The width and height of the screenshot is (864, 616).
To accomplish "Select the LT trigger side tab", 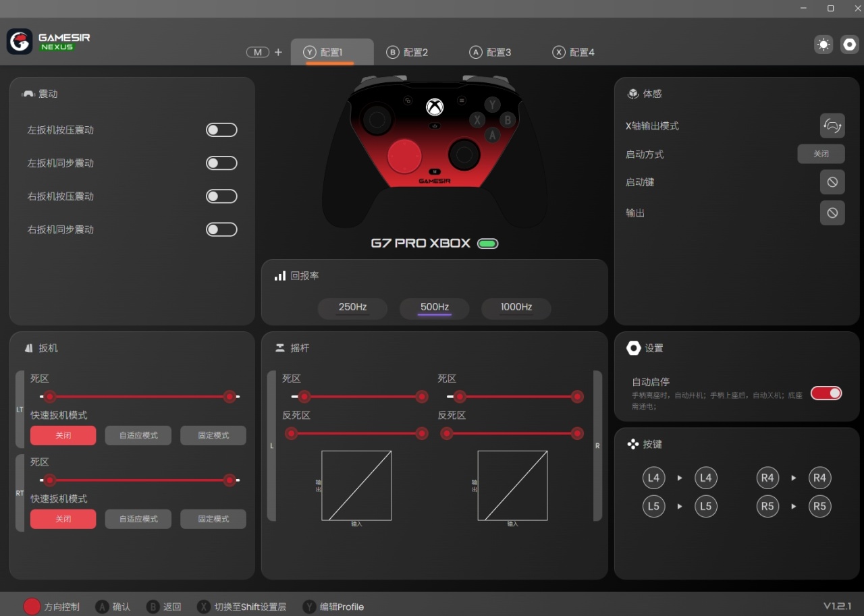I will tap(20, 410).
